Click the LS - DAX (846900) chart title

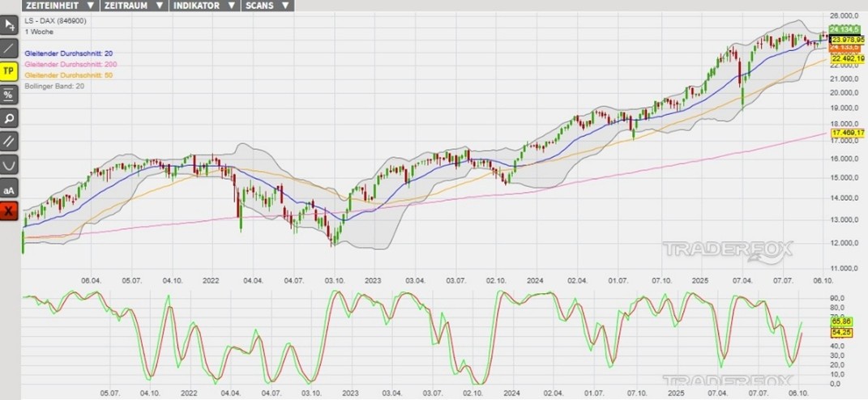[x=56, y=19]
